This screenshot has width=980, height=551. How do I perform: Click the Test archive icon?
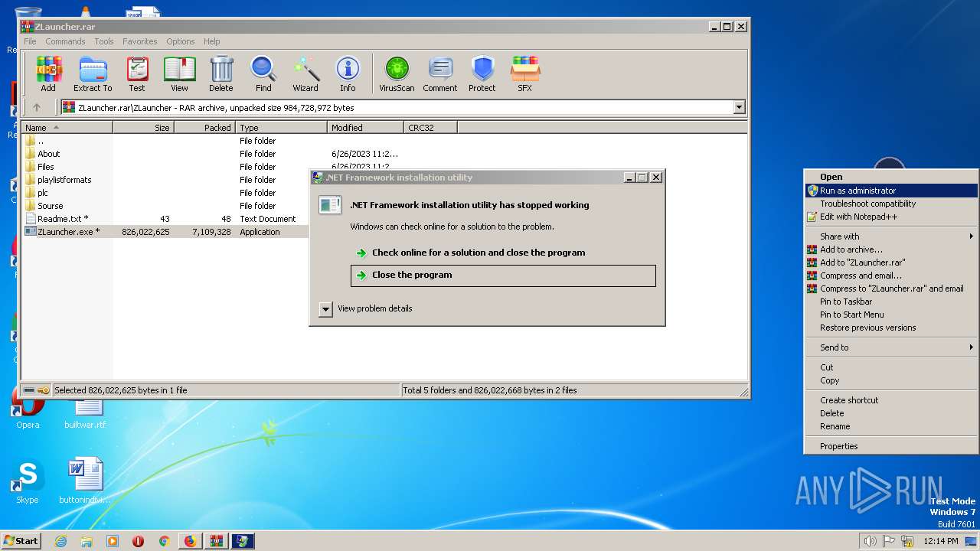pos(137,74)
